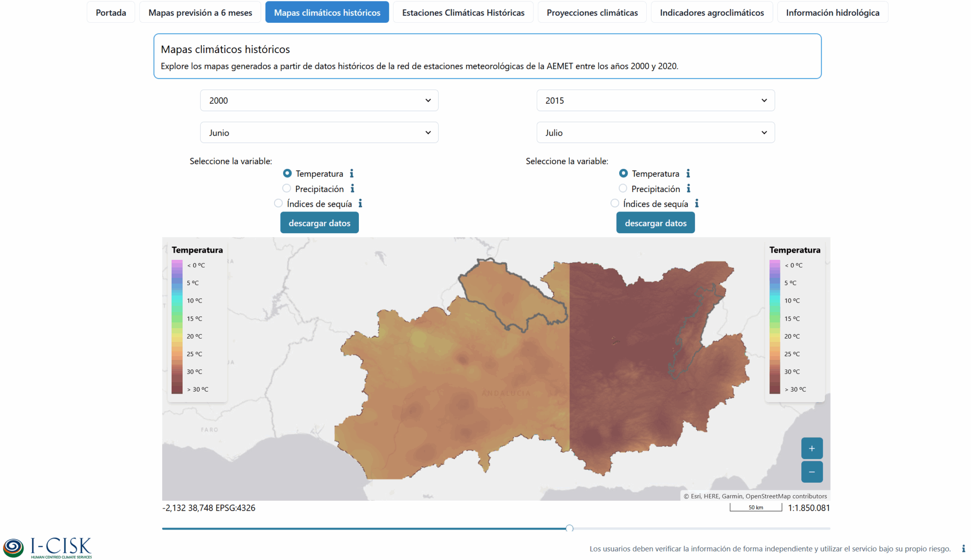The height and width of the screenshot is (560, 971).
Task: Expand the 2015 year dropdown
Action: pyautogui.click(x=655, y=101)
